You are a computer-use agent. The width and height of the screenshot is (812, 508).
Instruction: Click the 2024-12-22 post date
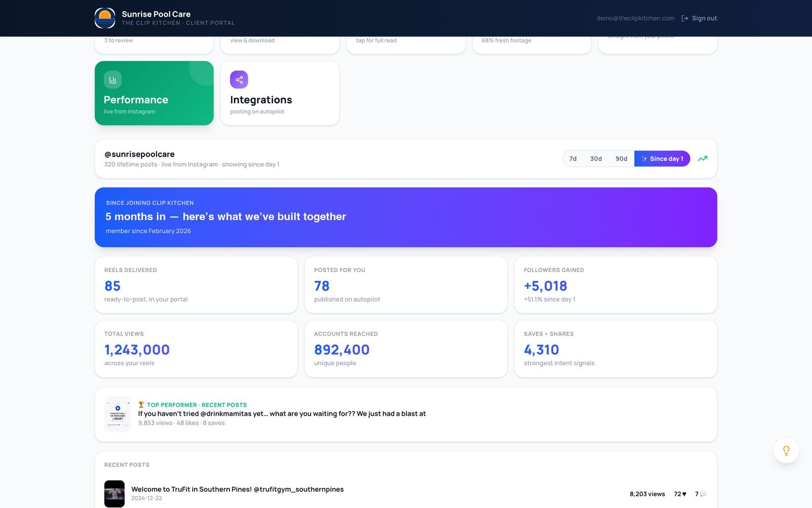point(147,498)
